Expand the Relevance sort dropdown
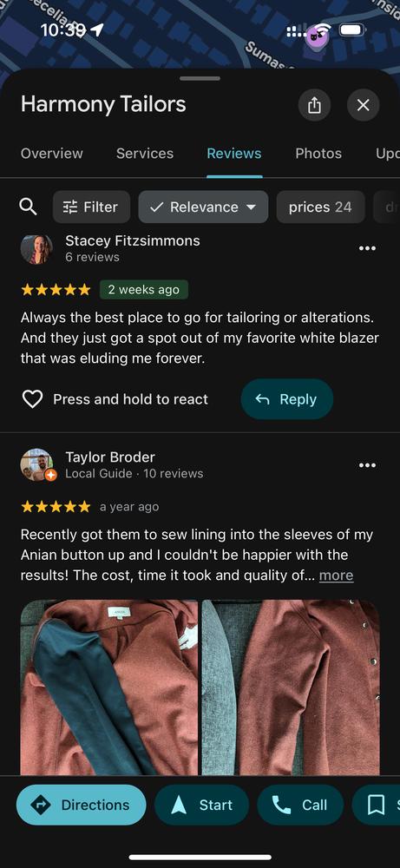Screen dimensions: 400x868 (203, 207)
